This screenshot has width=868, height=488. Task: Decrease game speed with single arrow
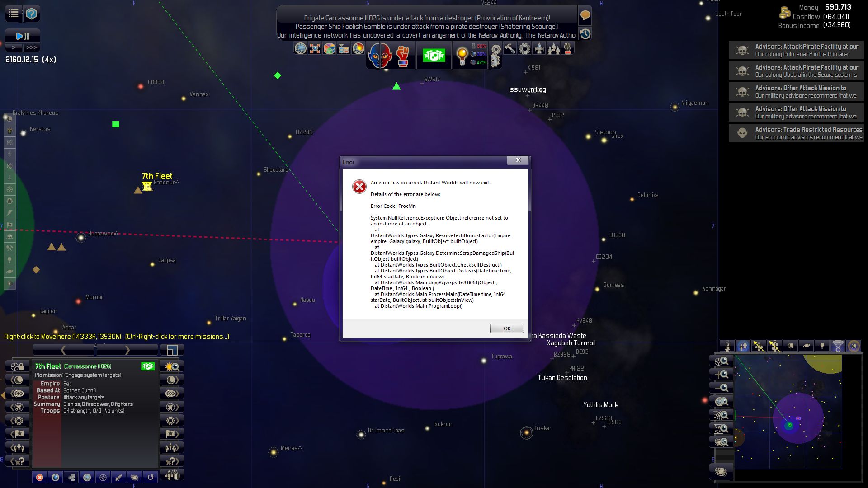coord(14,47)
